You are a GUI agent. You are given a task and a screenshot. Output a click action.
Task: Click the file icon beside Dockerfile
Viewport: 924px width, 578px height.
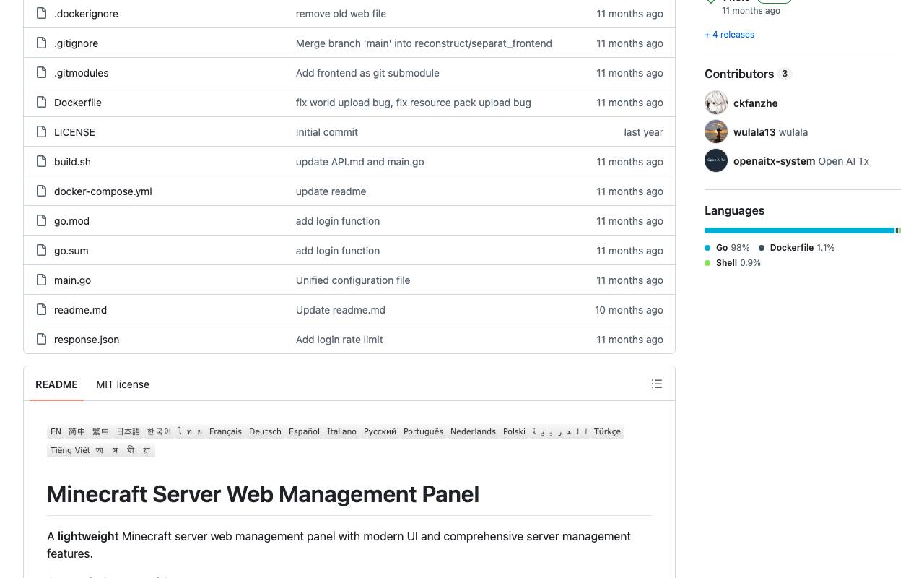point(41,102)
